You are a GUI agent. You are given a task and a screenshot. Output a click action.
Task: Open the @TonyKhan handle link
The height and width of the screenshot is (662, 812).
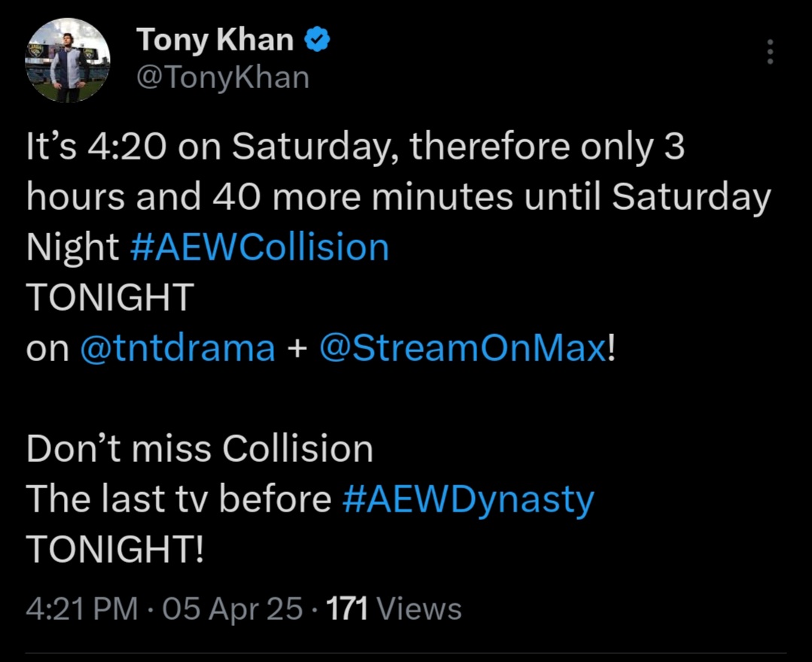[x=223, y=76]
